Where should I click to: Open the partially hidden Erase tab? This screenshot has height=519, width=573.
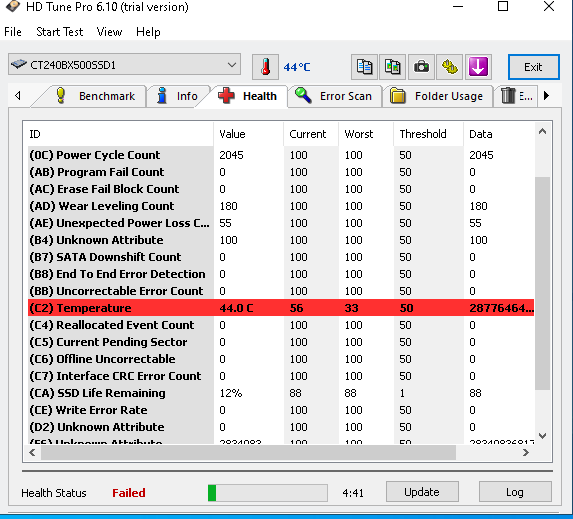point(516,96)
